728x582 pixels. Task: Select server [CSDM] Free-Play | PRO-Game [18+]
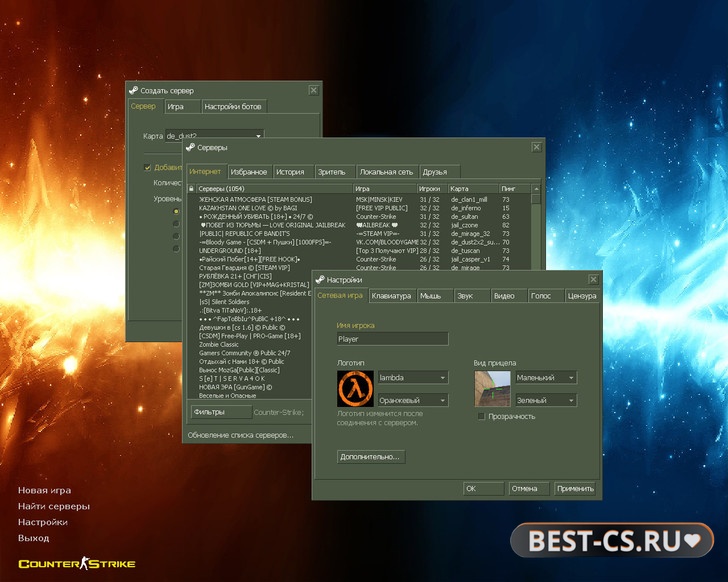point(250,336)
